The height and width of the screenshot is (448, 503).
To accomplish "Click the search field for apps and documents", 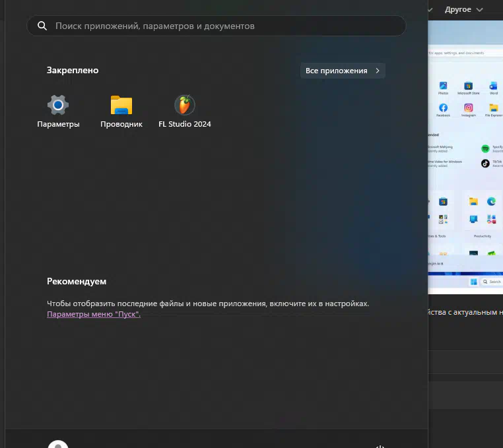I will [218, 26].
